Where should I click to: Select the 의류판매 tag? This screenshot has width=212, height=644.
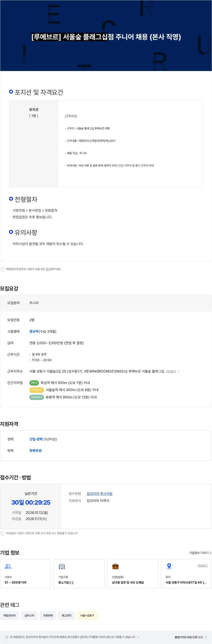(48, 615)
